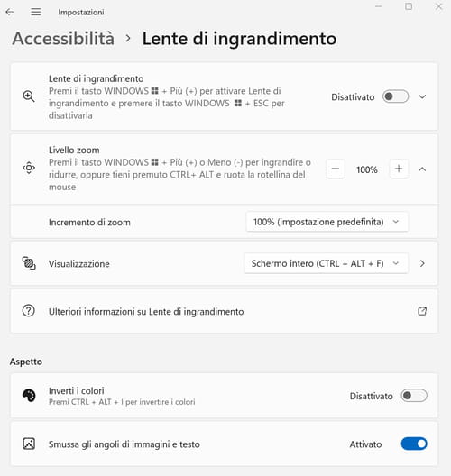The height and width of the screenshot is (476, 451).
Task: Disable Smussa gli angoli toggle
Action: [x=414, y=444]
